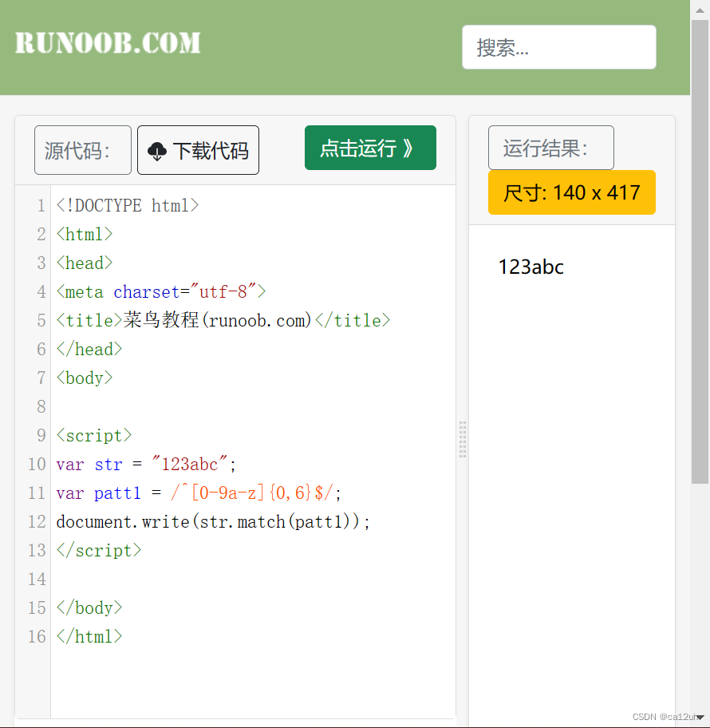Viewport: 710px width, 728px height.
Task: Click the 运行结果 button
Action: tap(550, 148)
